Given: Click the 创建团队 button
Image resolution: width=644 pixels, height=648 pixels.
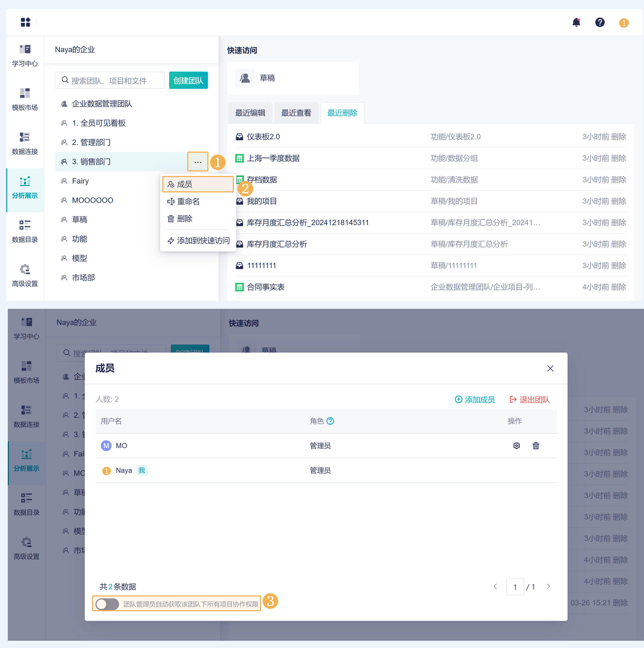Looking at the screenshot, I should click(188, 80).
